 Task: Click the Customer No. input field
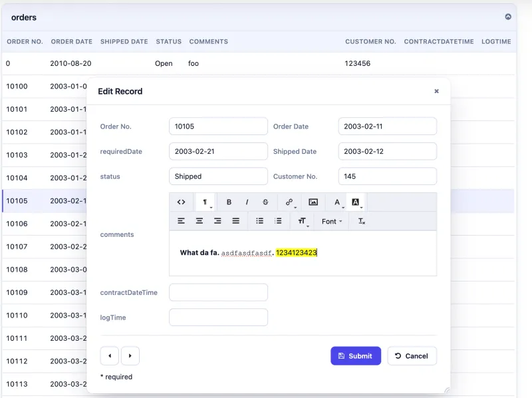(x=388, y=176)
